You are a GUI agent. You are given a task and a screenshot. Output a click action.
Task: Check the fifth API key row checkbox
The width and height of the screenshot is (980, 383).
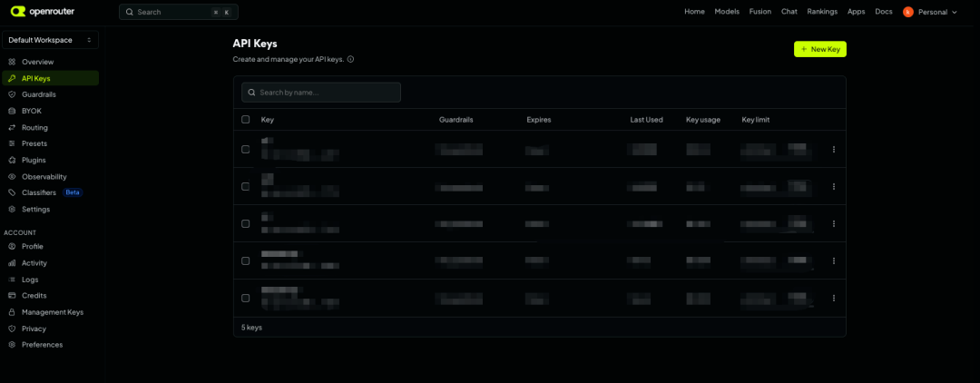tap(246, 298)
